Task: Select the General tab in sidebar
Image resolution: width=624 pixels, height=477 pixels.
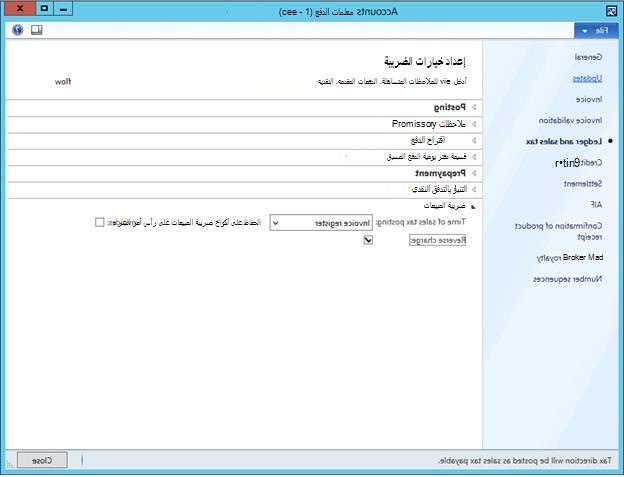Action: click(x=588, y=57)
